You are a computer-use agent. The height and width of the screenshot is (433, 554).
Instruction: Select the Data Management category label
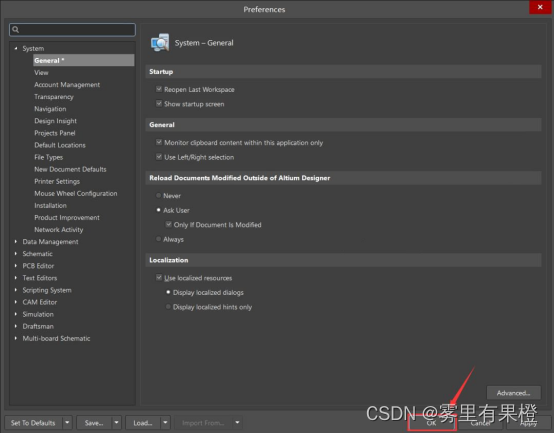(51, 242)
